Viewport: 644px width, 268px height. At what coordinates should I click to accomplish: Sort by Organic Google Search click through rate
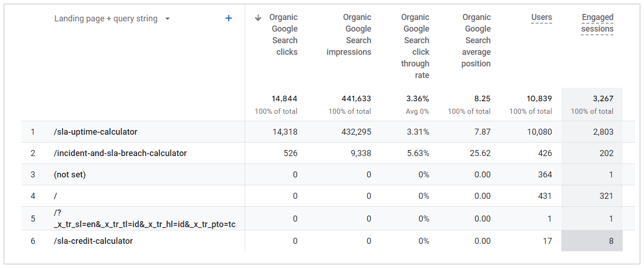tap(416, 46)
